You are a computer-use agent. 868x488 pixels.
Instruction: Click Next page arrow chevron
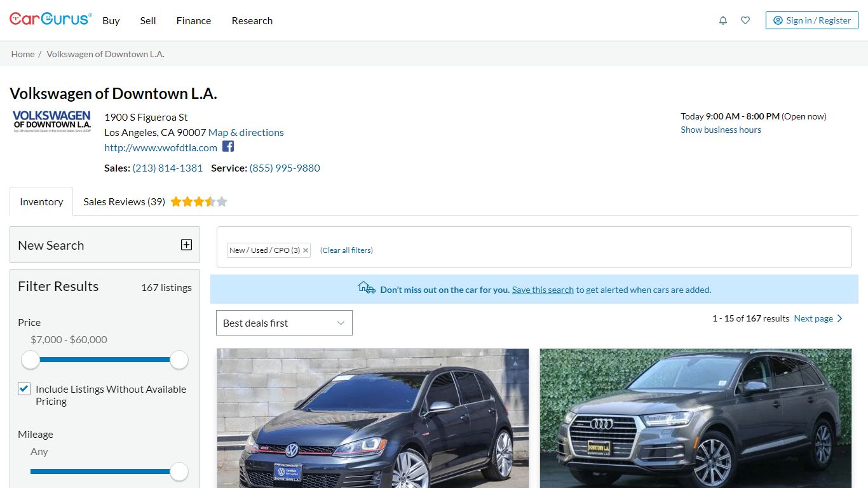(x=840, y=318)
